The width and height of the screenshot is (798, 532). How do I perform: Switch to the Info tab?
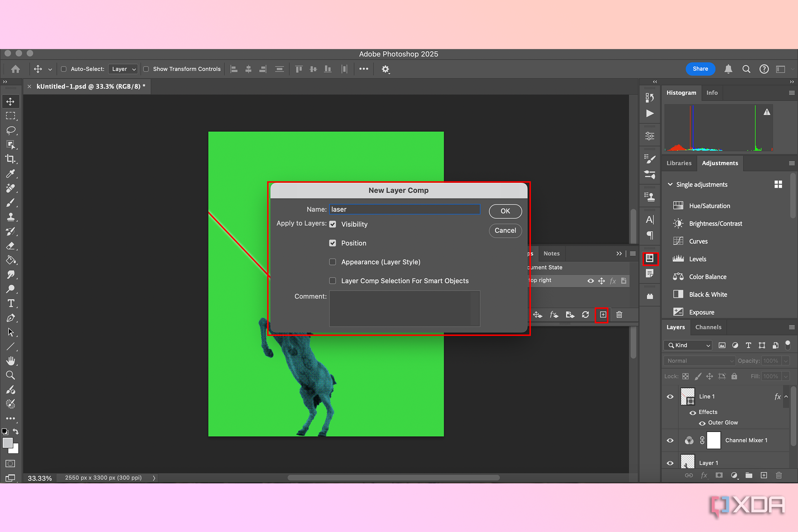[x=712, y=93]
